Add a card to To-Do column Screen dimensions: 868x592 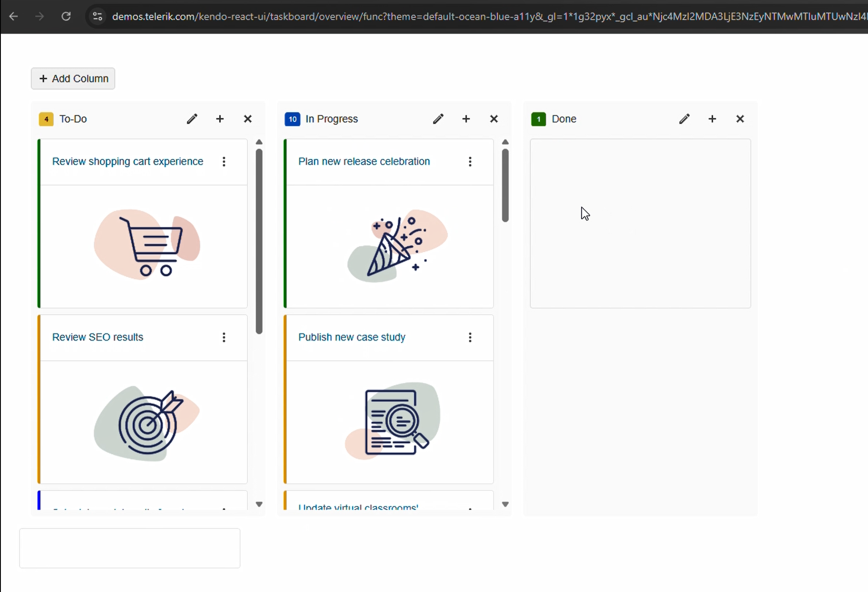coord(220,119)
